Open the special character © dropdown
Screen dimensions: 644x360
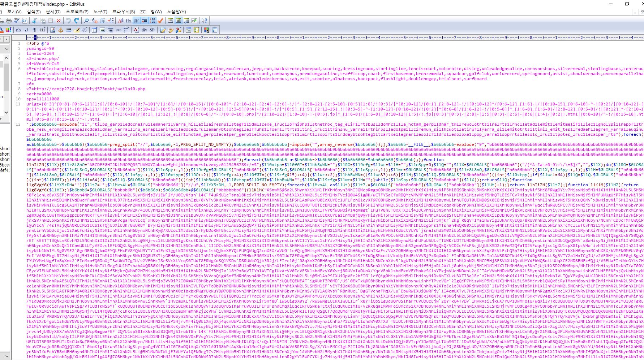click(85, 30)
